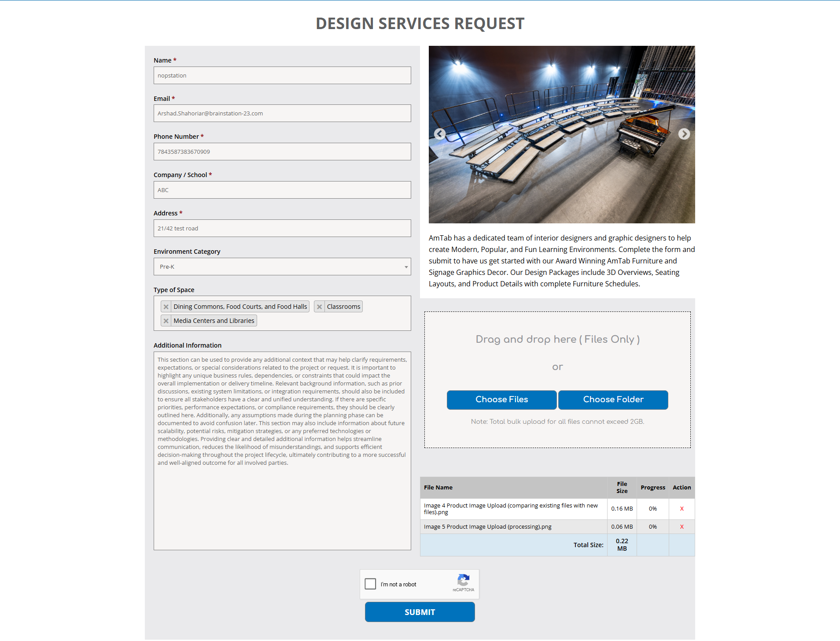Click the Drag and drop here text
840x641 pixels.
tap(557, 339)
